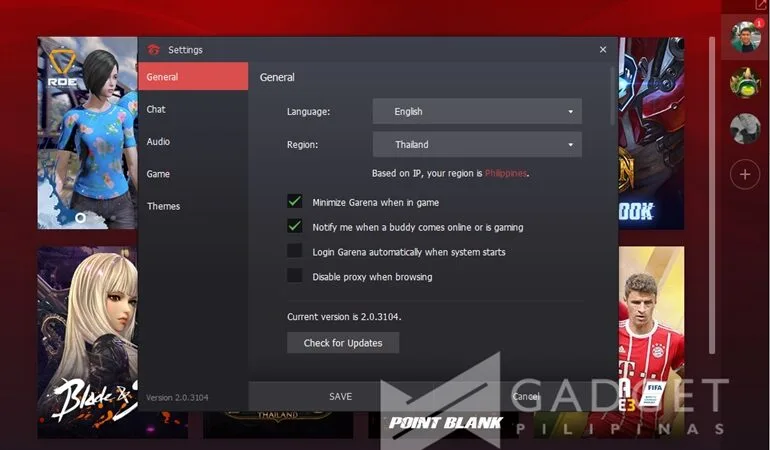Screen dimensions: 770x450
Task: Click the Version 2.0.3104 label at bottom-left
Action: tap(177, 397)
